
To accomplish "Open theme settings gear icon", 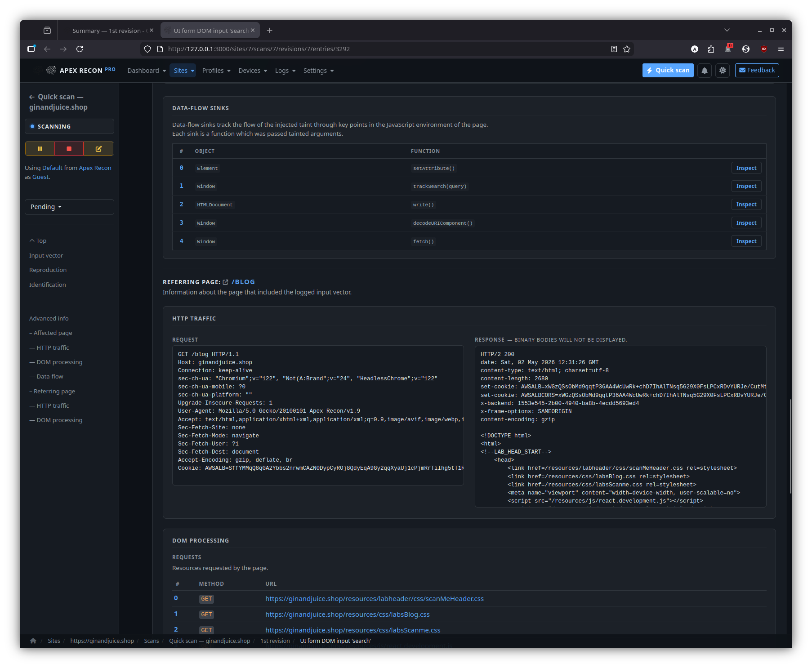I will point(723,71).
